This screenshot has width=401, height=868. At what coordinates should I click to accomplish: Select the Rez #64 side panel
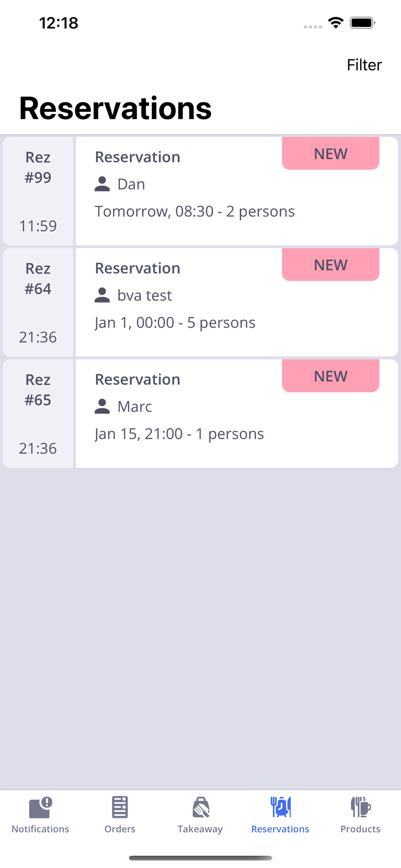[x=38, y=302]
